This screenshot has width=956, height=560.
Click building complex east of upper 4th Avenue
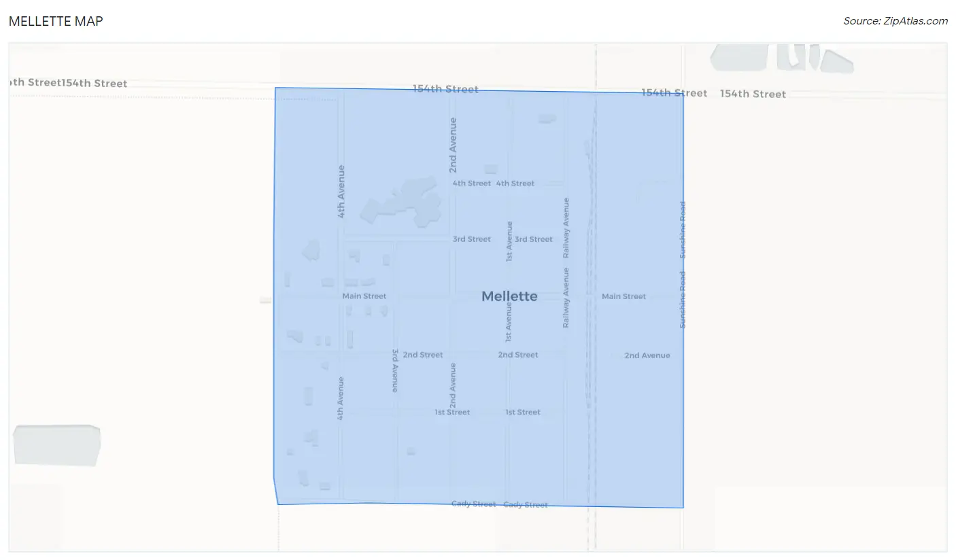pyautogui.click(x=402, y=201)
